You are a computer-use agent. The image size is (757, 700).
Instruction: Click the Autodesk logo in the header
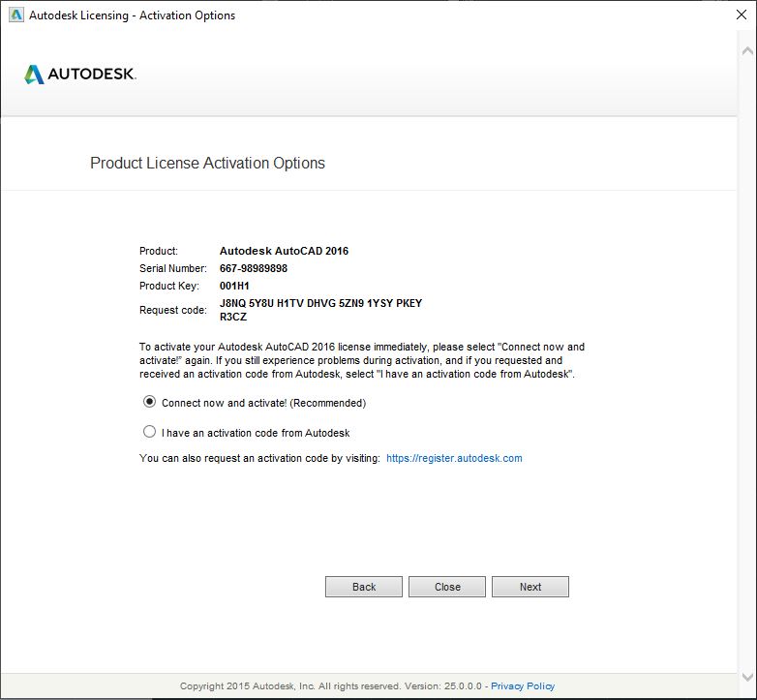80,74
